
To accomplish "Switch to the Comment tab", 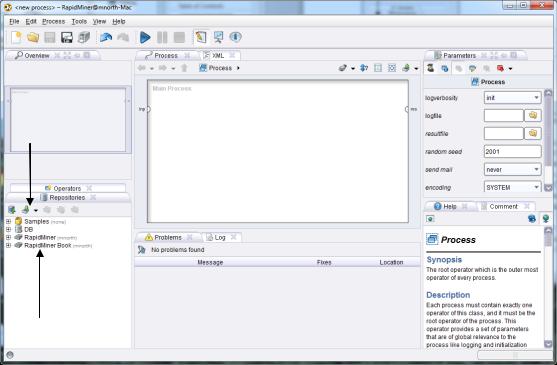I will pos(503,206).
